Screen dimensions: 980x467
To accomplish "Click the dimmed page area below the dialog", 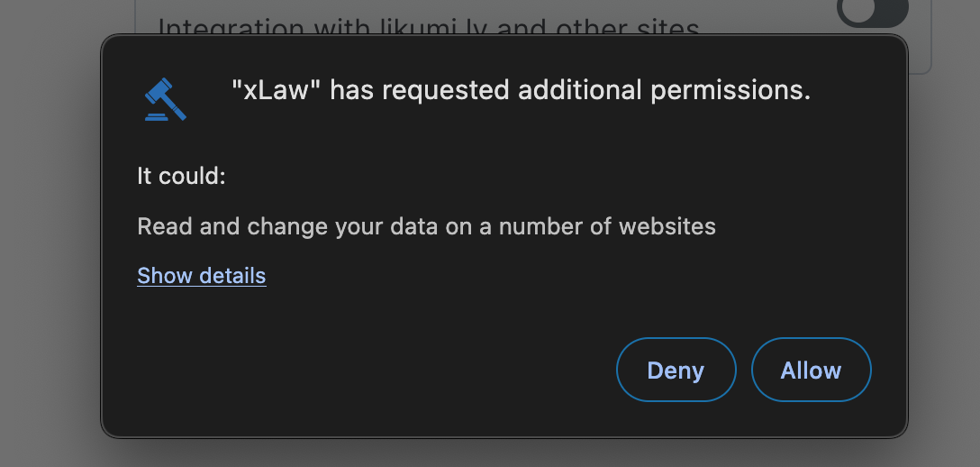I will [x=490, y=453].
